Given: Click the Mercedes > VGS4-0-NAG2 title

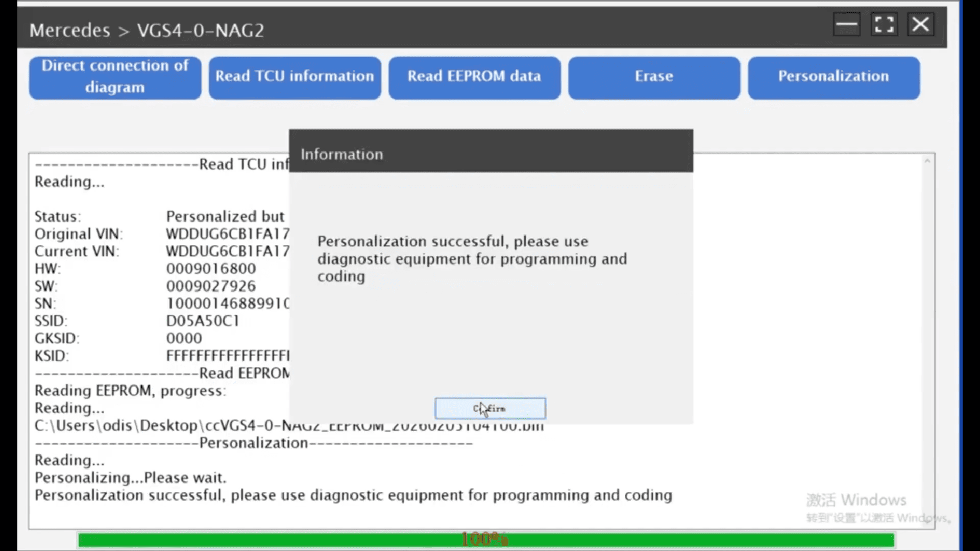Looking at the screenshot, I should click(x=147, y=30).
